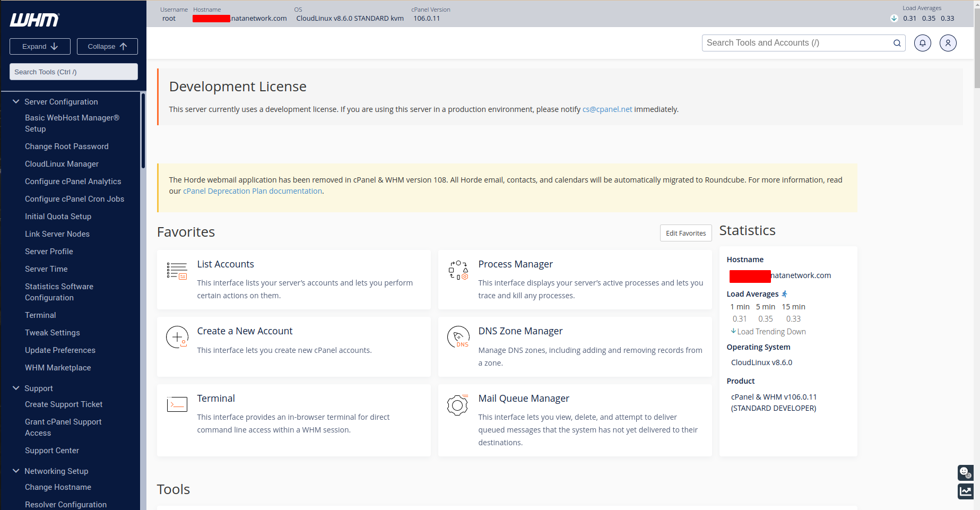Screen dimensions: 980x510
Task: Open the feedback smiley icon
Action: coord(966,472)
